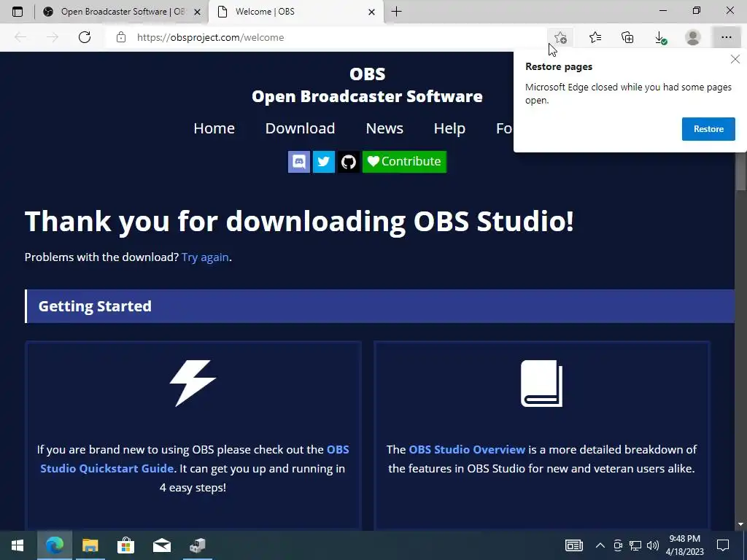
Task: Switch to the Open Broadcaster Software tab
Action: pos(122,12)
